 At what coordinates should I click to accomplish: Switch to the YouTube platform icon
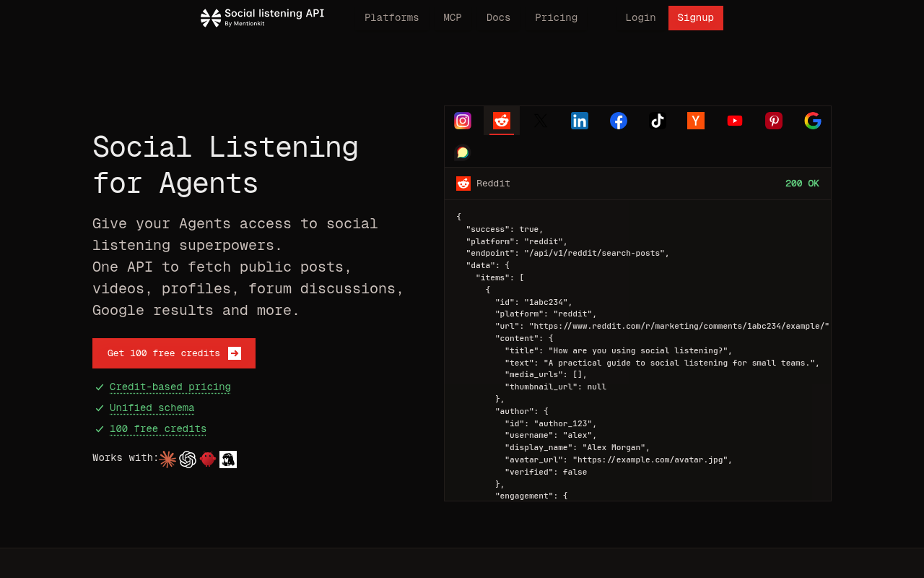tap(735, 121)
